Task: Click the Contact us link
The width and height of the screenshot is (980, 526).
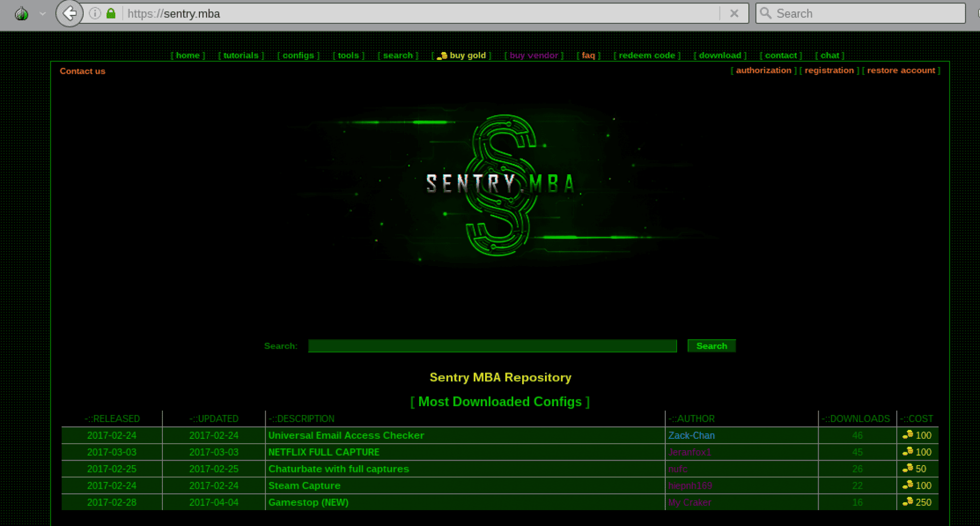Action: (82, 71)
